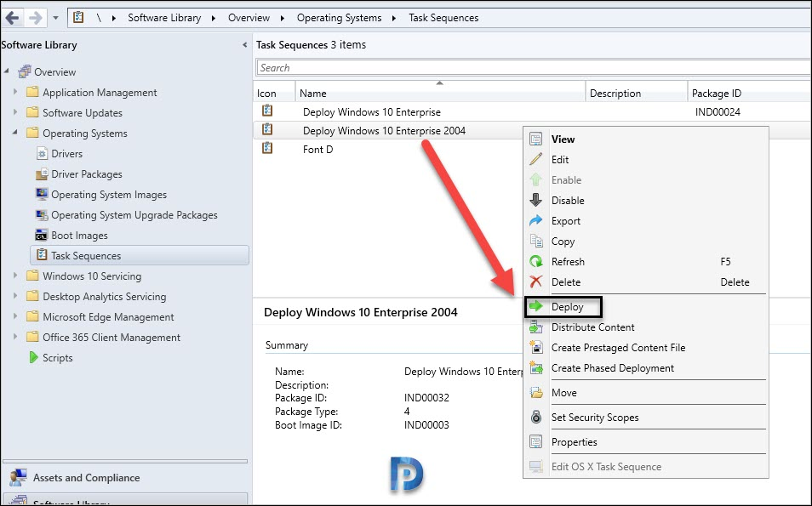
Task: Select the Overview node icon
Action: coord(25,72)
